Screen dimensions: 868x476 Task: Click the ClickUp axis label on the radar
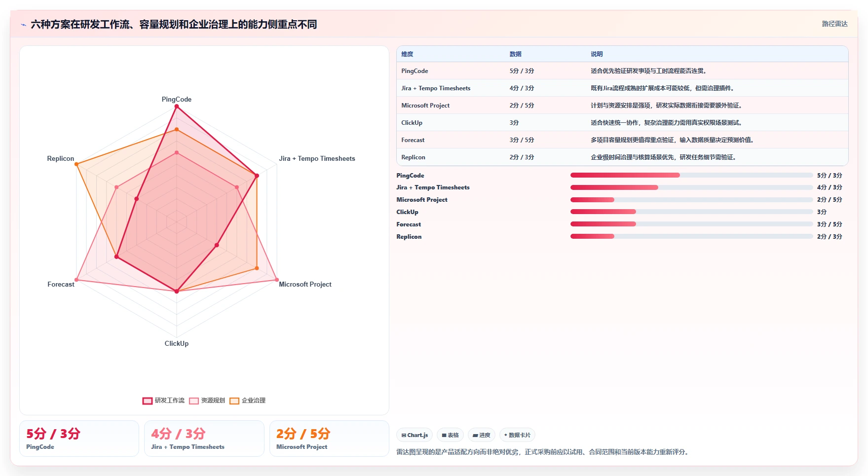(177, 343)
